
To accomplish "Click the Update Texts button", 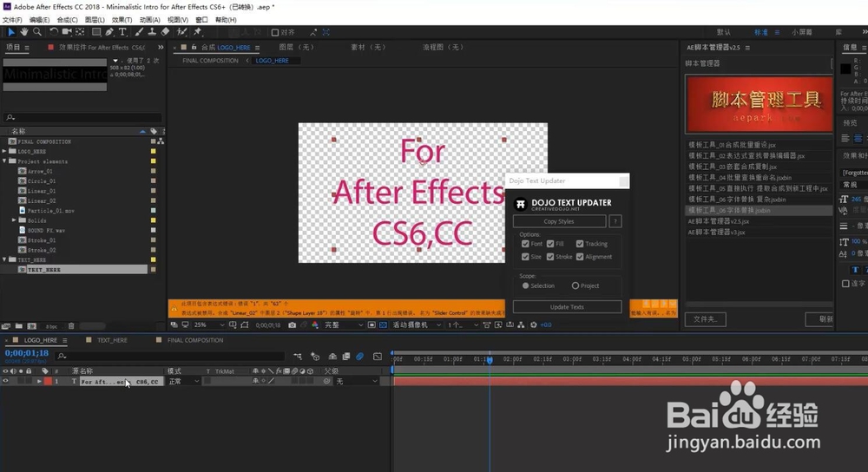I will point(567,307).
